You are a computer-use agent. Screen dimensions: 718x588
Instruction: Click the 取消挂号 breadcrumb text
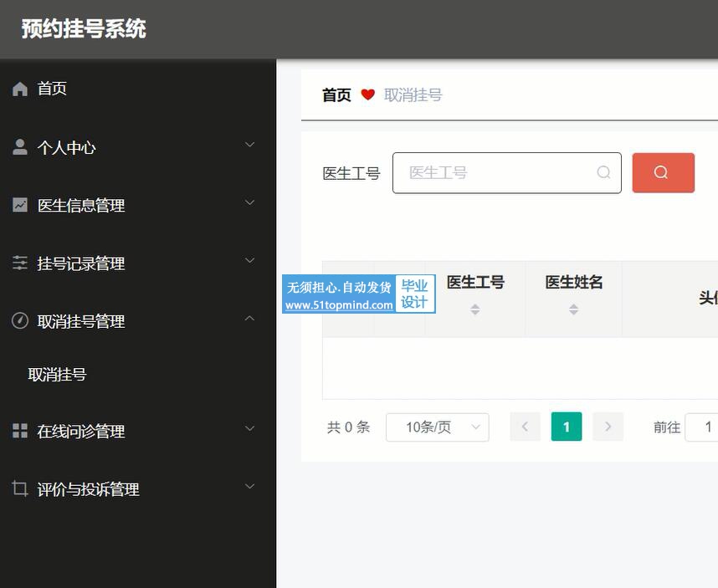[x=413, y=95]
